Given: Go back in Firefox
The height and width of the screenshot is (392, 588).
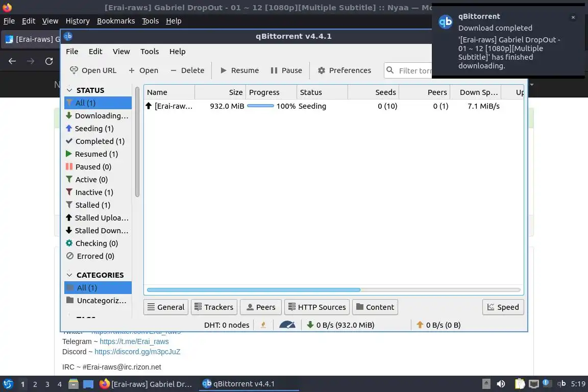Looking at the screenshot, I should click(12, 61).
